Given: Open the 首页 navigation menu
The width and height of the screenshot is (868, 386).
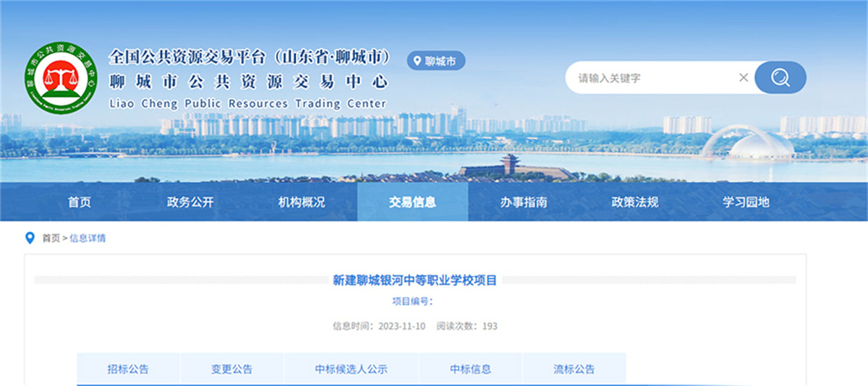Looking at the screenshot, I should coord(80,202).
